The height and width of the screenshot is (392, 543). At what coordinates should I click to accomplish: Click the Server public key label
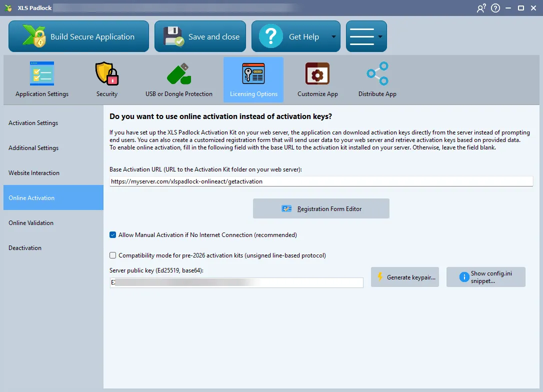click(x=156, y=270)
